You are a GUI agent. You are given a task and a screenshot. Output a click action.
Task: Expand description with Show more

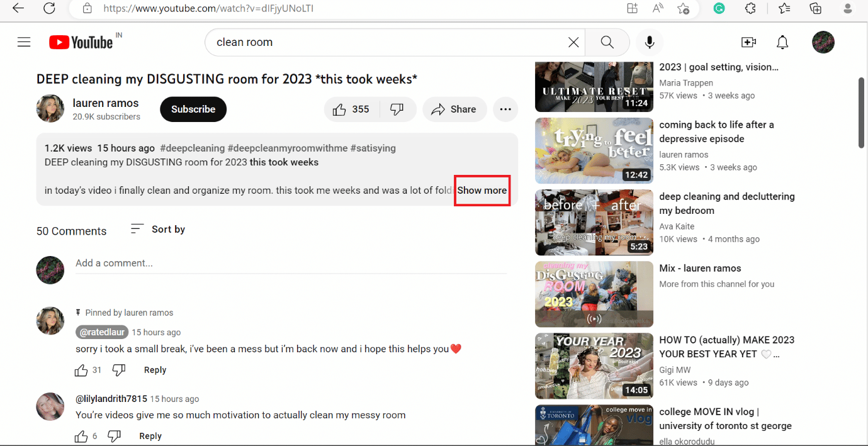pos(482,190)
